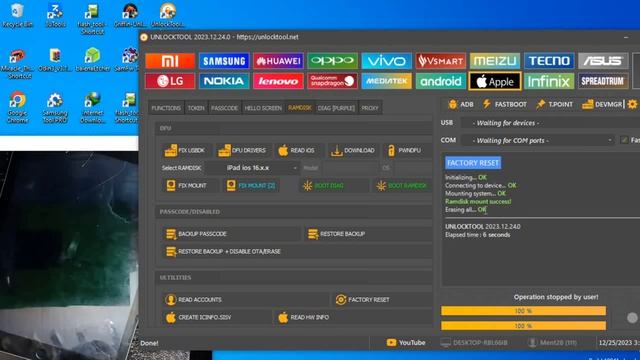
Task: Choose the Infinix brand tile
Action: 549,81
